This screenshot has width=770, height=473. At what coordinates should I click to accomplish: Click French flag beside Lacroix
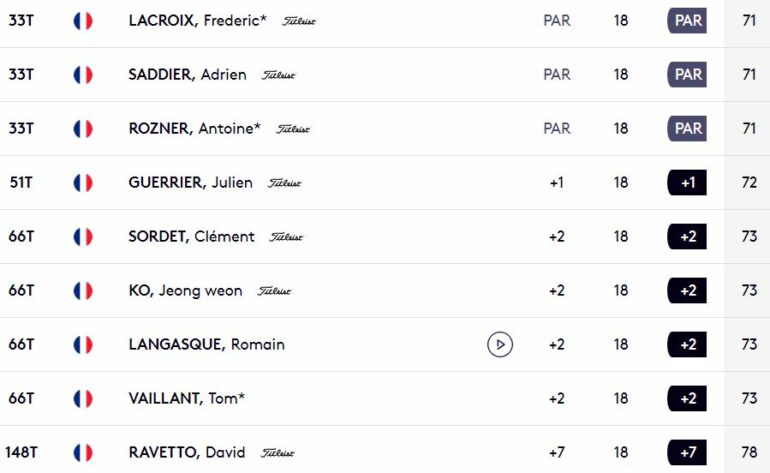tap(83, 21)
